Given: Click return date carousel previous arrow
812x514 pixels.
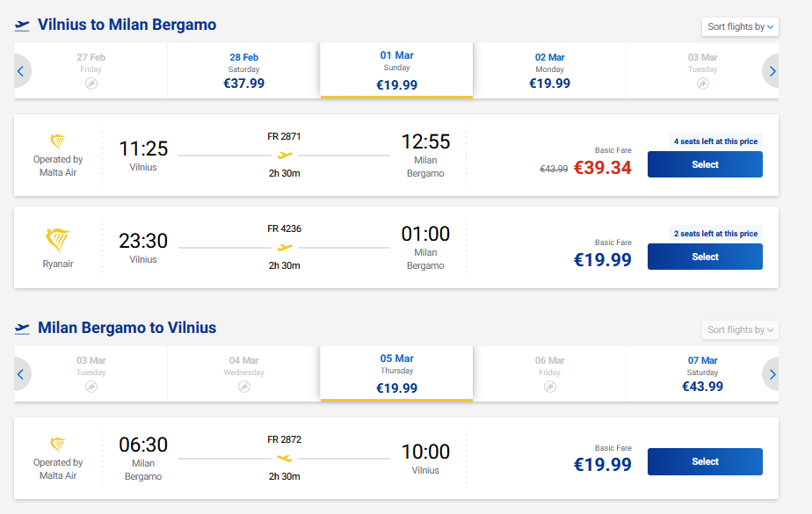Looking at the screenshot, I should click(x=20, y=374).
